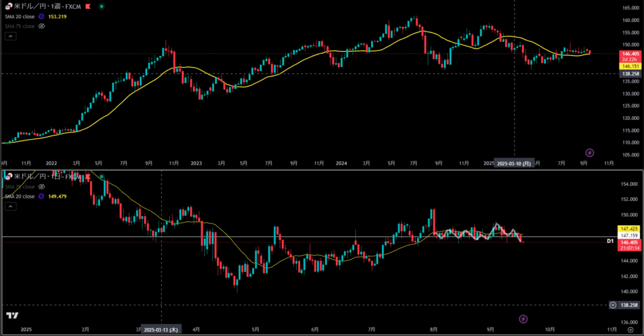Click the purple refresh icon beside SMA 20 in weekly chart

pos(42,16)
